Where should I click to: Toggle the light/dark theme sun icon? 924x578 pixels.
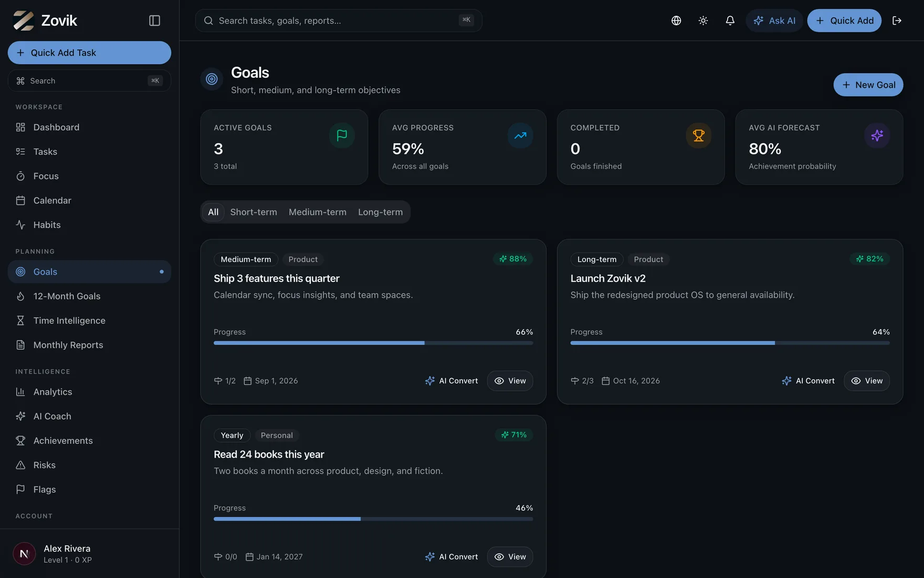tap(703, 20)
